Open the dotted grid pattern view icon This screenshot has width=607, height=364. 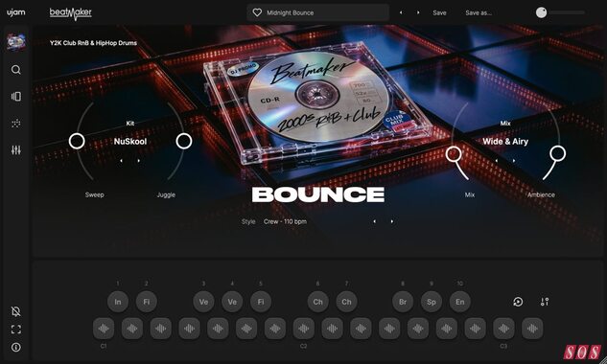click(x=16, y=124)
